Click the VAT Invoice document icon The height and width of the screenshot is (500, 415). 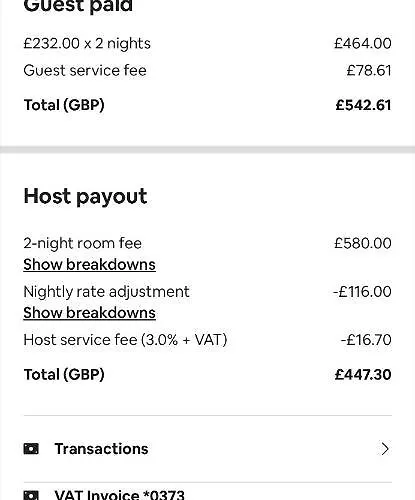[x=31, y=495]
